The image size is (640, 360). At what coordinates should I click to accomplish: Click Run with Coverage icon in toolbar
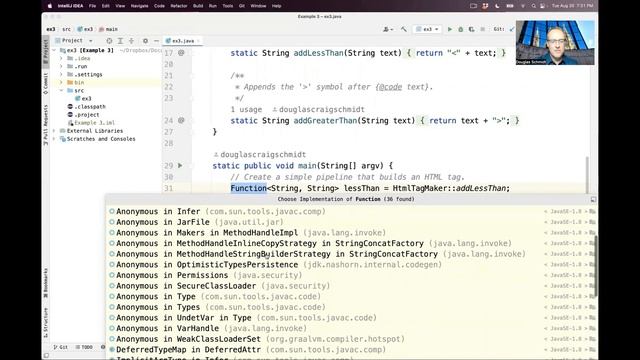(x=471, y=29)
